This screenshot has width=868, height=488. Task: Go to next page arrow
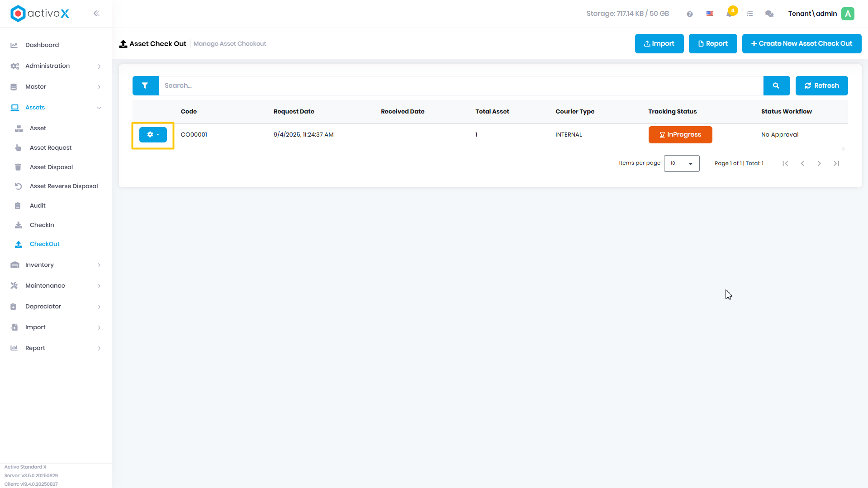(819, 164)
